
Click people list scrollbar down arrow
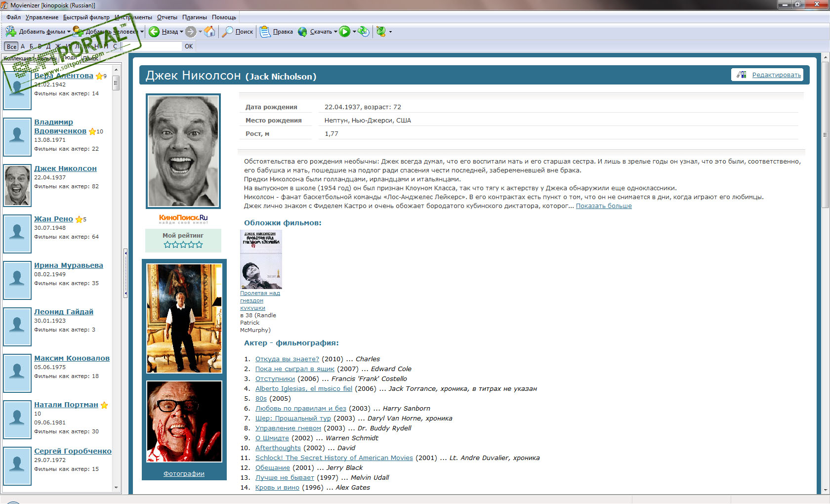click(x=116, y=488)
